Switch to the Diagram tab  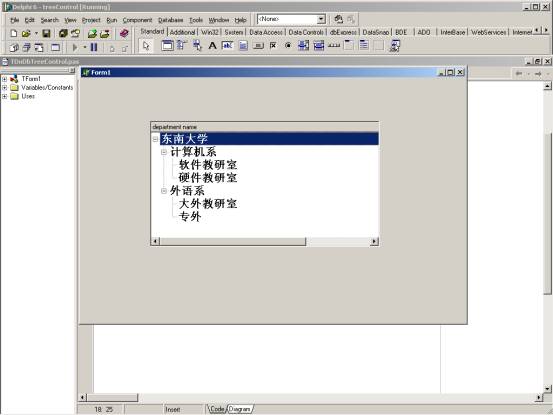[x=239, y=409]
